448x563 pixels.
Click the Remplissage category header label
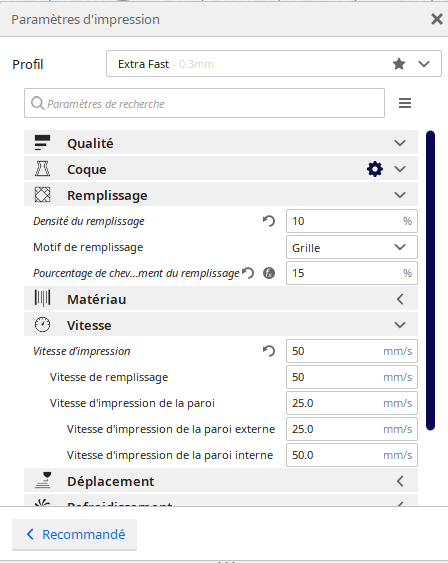coord(107,196)
